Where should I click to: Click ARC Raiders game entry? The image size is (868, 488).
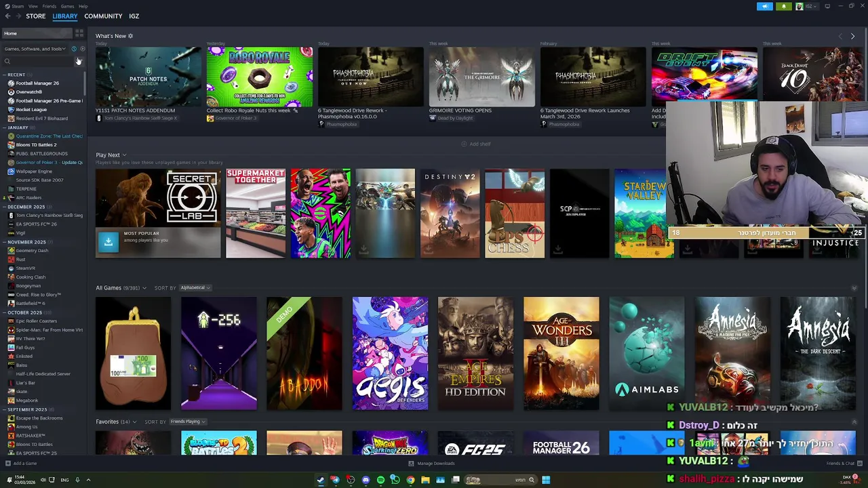tap(28, 198)
